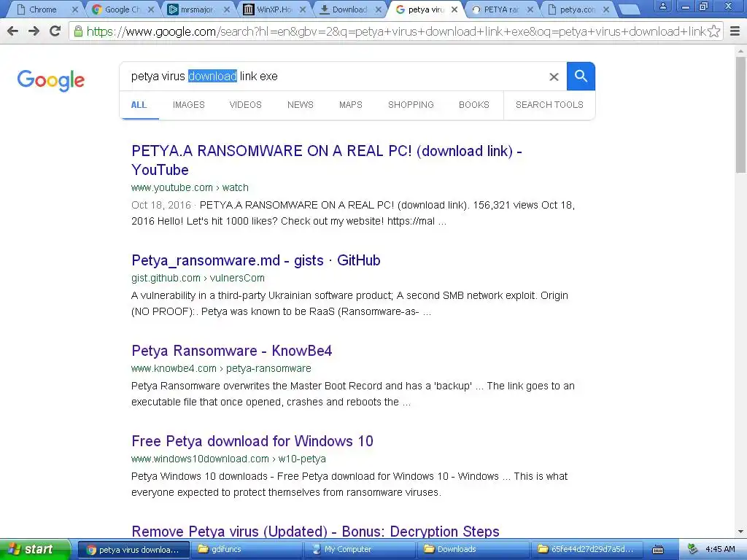Click the scrollbar down arrow
Screen dimensions: 747x560
click(x=741, y=531)
